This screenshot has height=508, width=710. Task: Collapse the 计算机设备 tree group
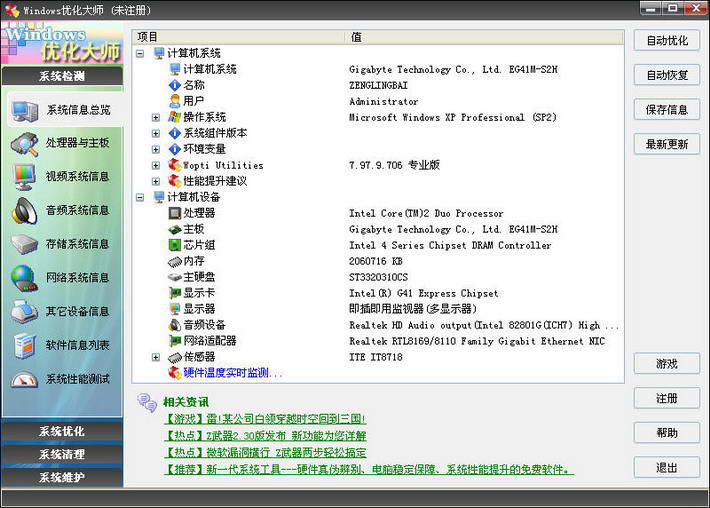point(140,197)
